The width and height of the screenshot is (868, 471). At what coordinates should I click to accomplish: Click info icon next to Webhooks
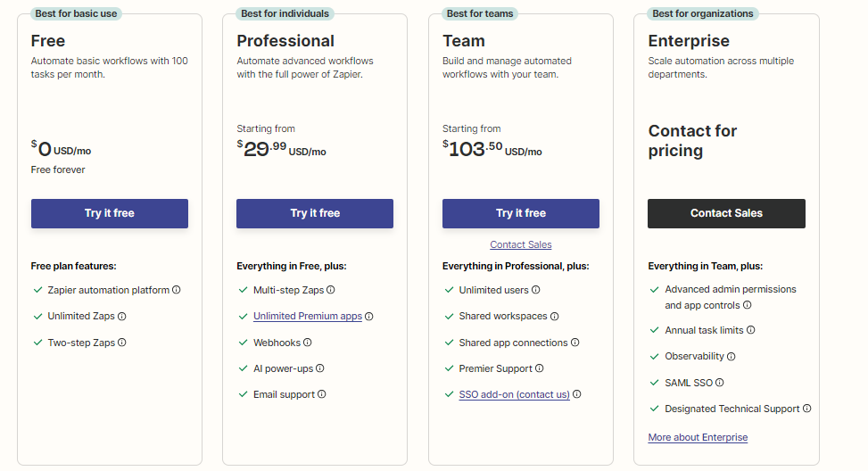coord(308,343)
